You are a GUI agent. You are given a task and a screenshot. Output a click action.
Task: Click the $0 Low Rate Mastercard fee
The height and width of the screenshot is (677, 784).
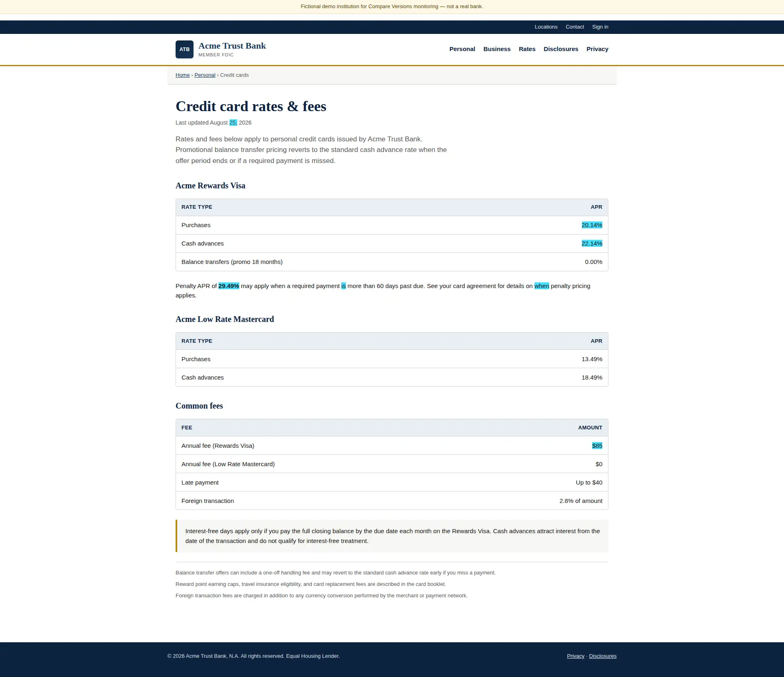pos(599,464)
